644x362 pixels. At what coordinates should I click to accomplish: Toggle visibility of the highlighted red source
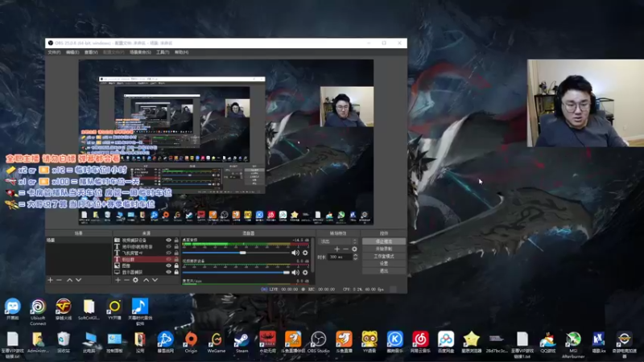point(168,259)
